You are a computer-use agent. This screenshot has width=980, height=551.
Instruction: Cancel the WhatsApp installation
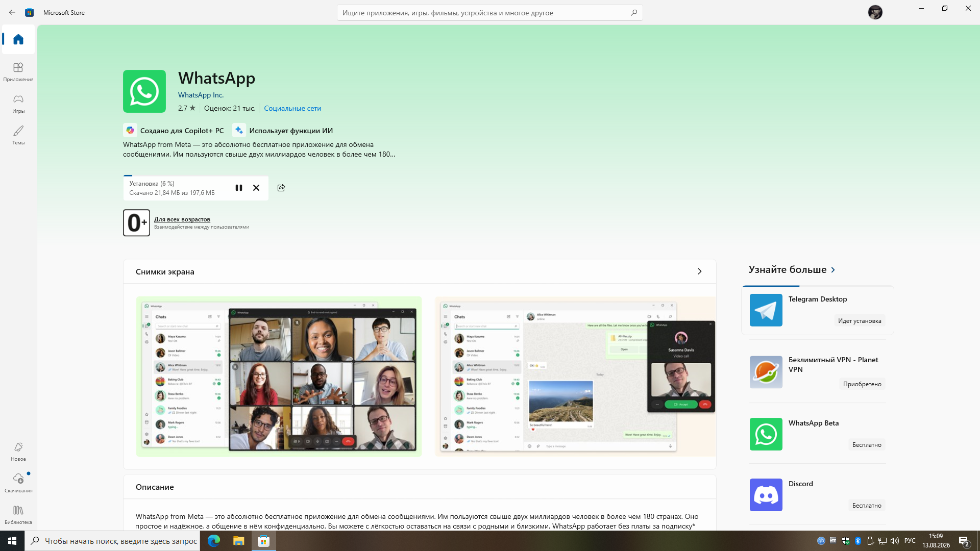(256, 188)
